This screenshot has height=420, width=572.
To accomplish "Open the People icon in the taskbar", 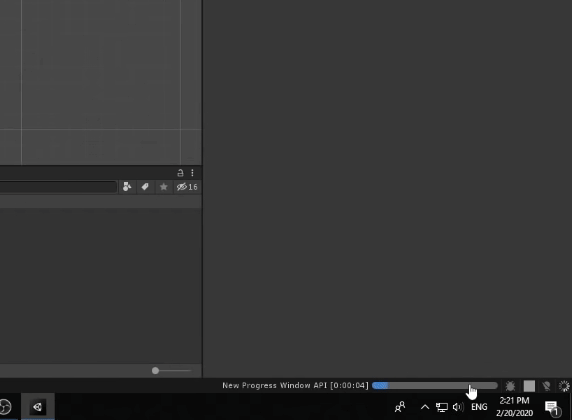I will coord(400,406).
